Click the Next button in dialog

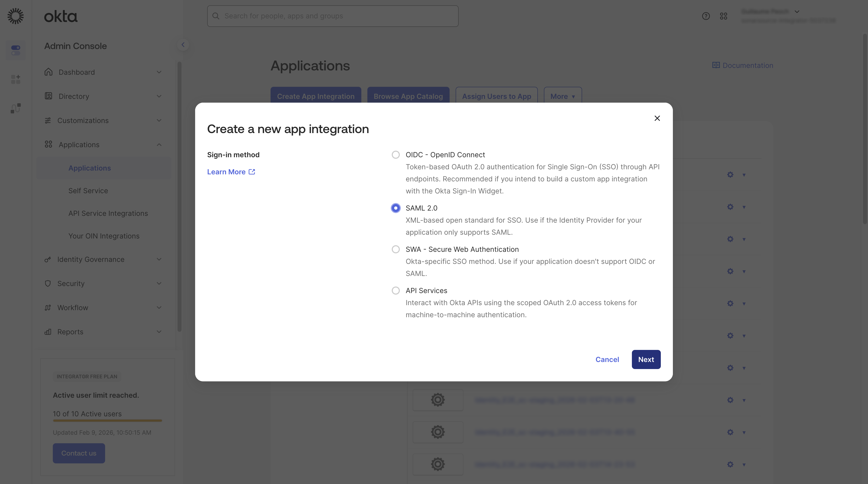pos(646,359)
